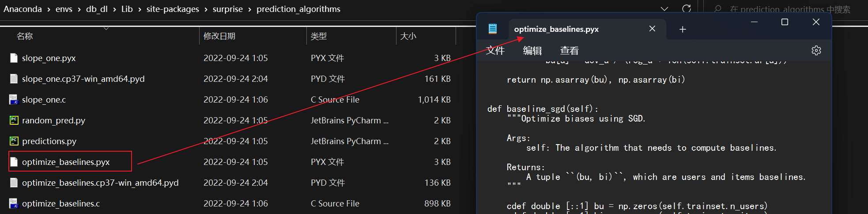Click the predictions.py PyCharm file icon
The image size is (868, 214).
(x=14, y=141)
